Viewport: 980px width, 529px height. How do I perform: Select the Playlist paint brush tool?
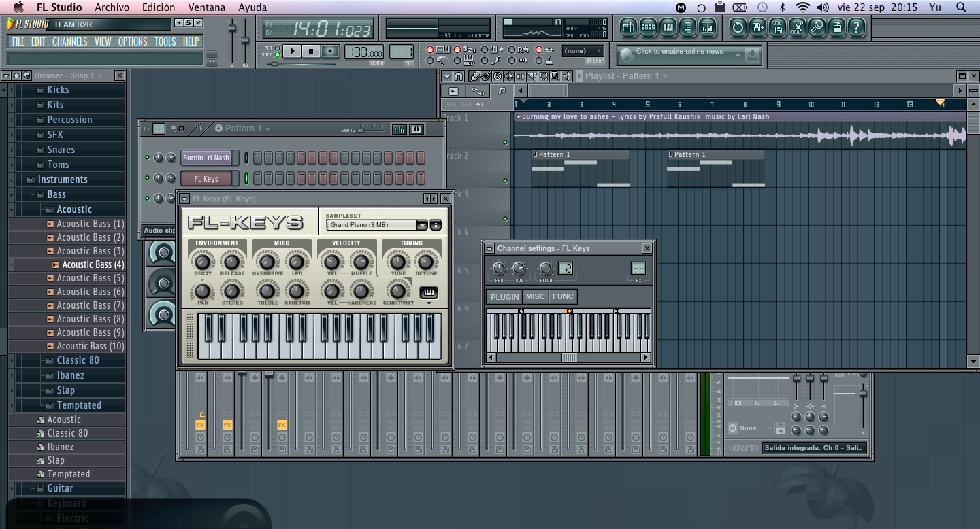click(486, 76)
